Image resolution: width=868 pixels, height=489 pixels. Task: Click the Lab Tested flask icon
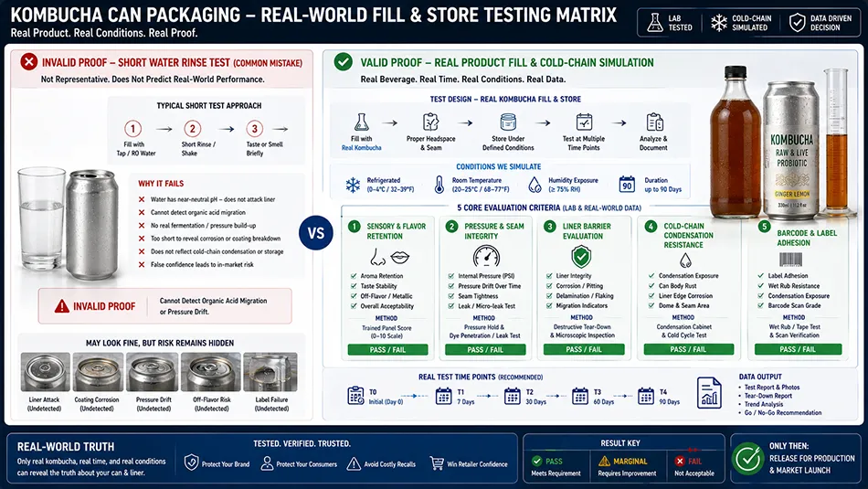655,23
